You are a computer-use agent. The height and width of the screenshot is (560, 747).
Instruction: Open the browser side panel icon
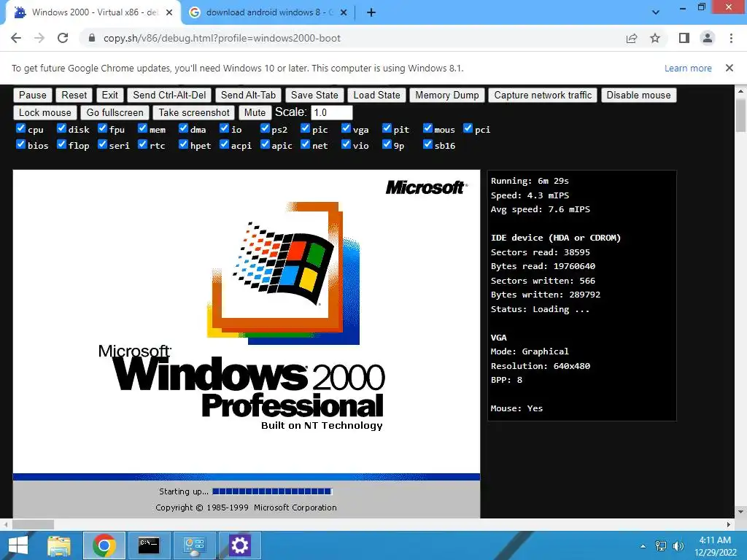tap(684, 38)
